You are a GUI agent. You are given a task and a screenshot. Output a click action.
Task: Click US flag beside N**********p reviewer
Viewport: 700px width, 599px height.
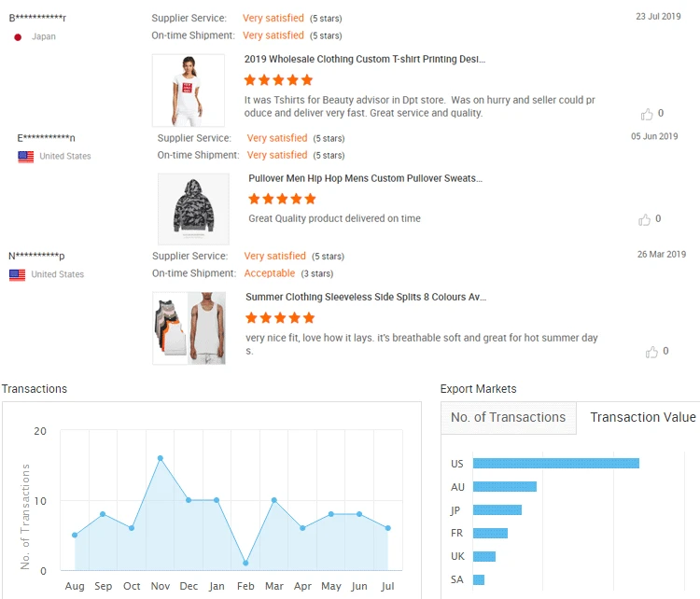click(17, 275)
